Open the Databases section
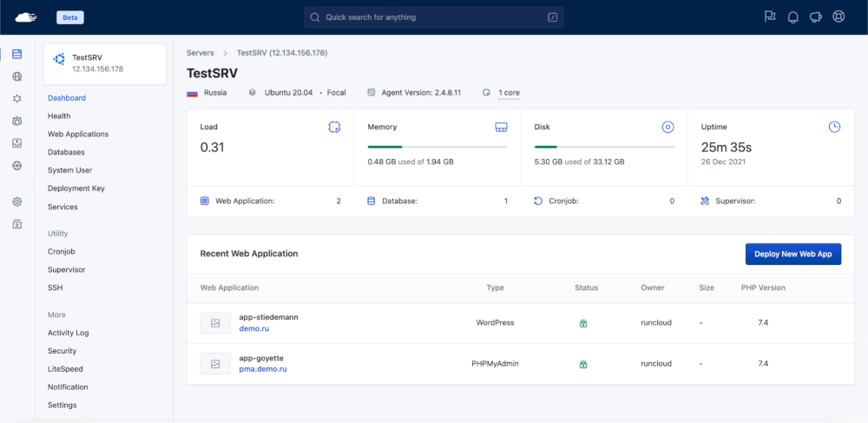 point(66,153)
